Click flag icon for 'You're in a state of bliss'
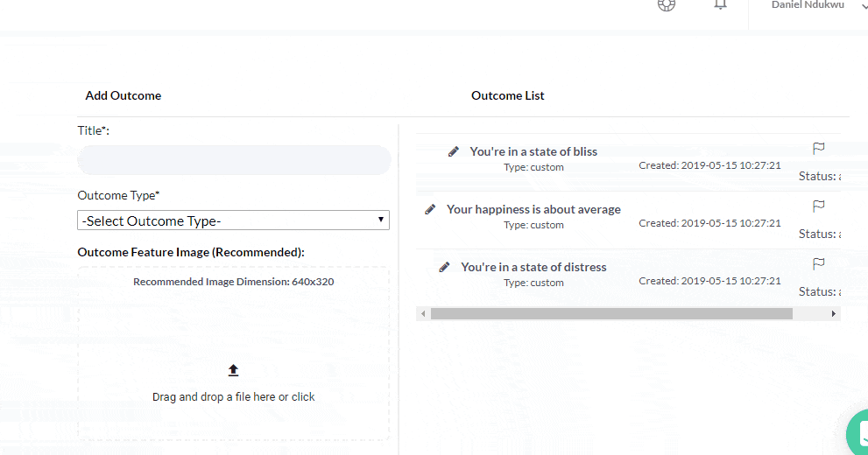The height and width of the screenshot is (455, 868). pyautogui.click(x=819, y=148)
